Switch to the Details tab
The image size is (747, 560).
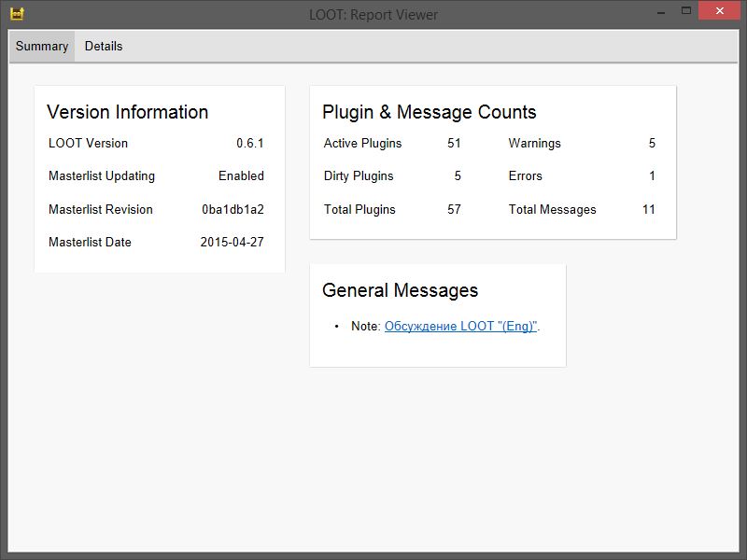[104, 46]
